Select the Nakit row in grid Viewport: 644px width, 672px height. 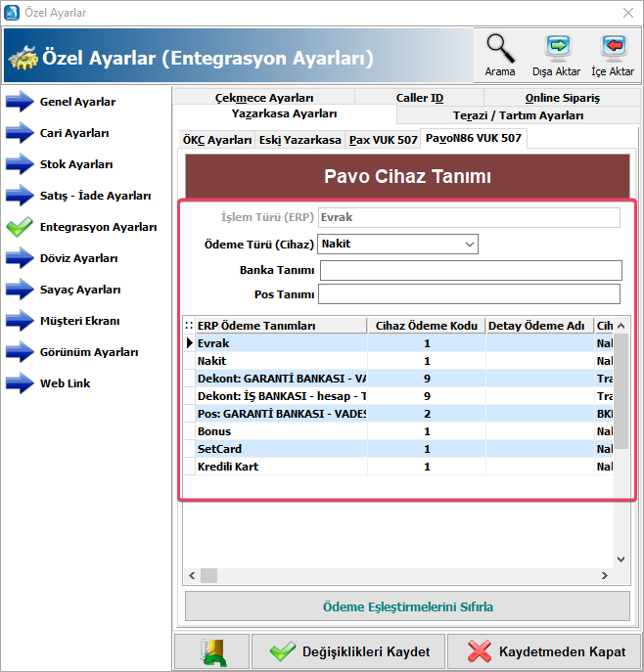[398, 361]
